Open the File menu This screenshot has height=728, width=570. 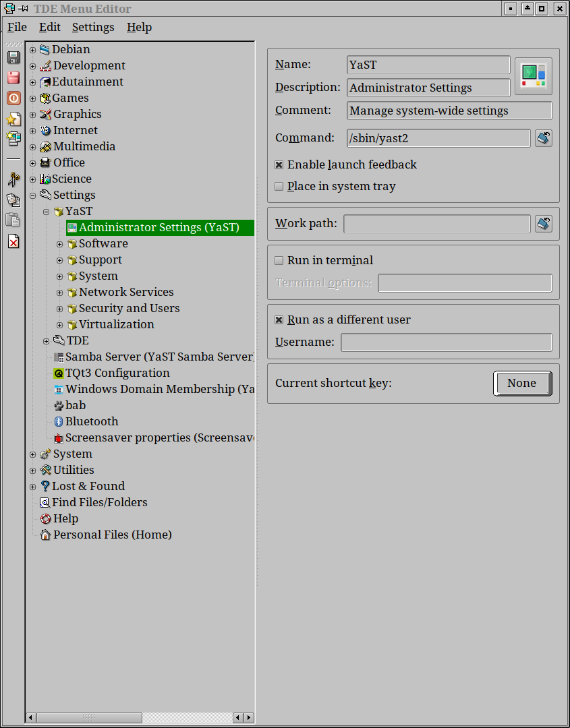17,27
